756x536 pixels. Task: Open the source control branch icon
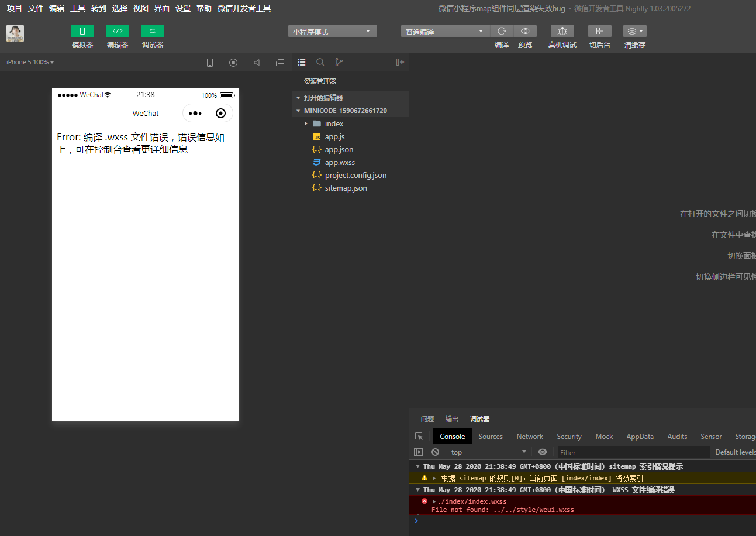click(x=339, y=62)
